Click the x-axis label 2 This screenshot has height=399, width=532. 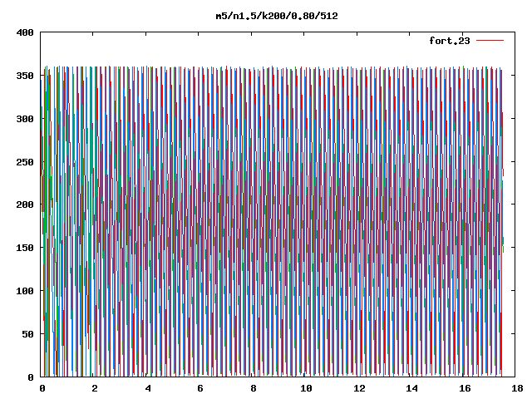[95, 388]
